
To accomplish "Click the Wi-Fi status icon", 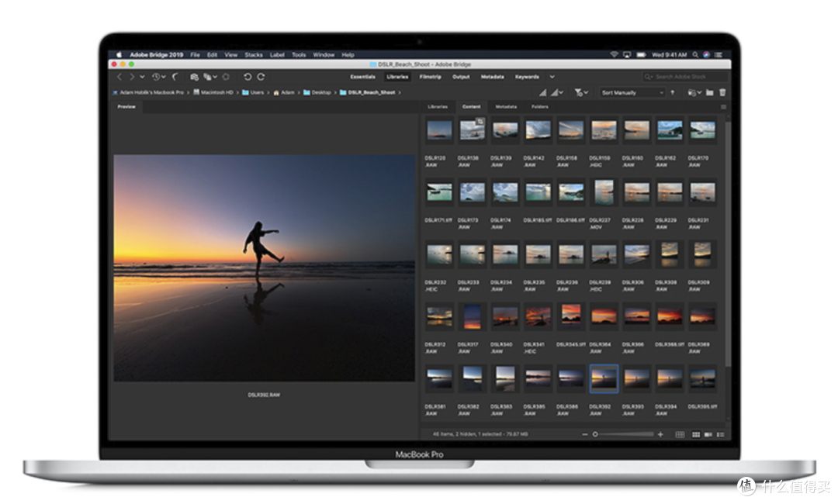I will [x=614, y=54].
